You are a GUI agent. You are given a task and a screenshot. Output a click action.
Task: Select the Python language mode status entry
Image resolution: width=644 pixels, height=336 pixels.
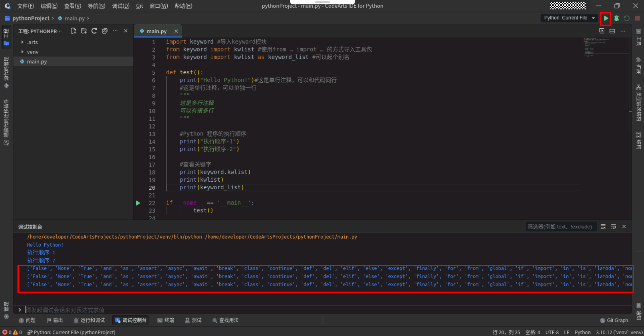click(x=583, y=332)
